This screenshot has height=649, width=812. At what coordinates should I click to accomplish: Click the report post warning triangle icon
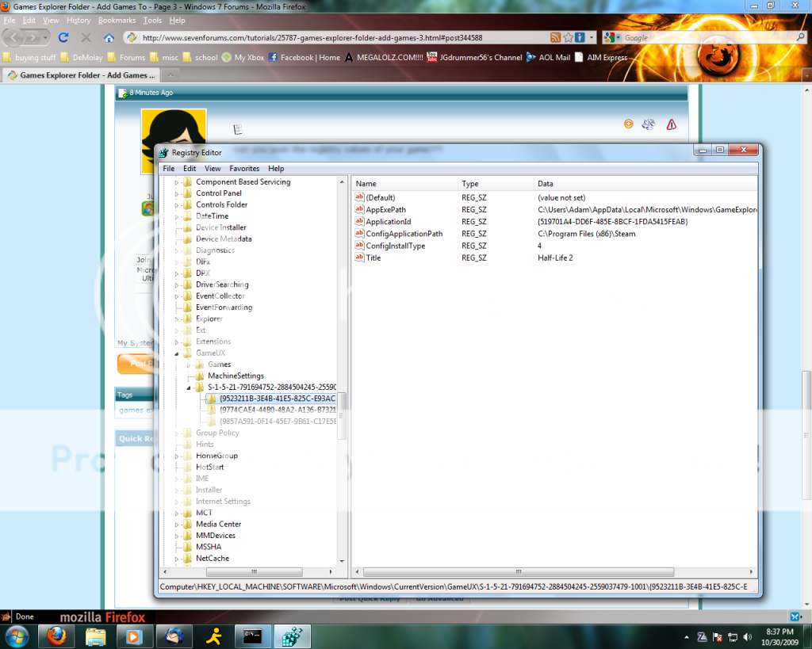point(671,124)
